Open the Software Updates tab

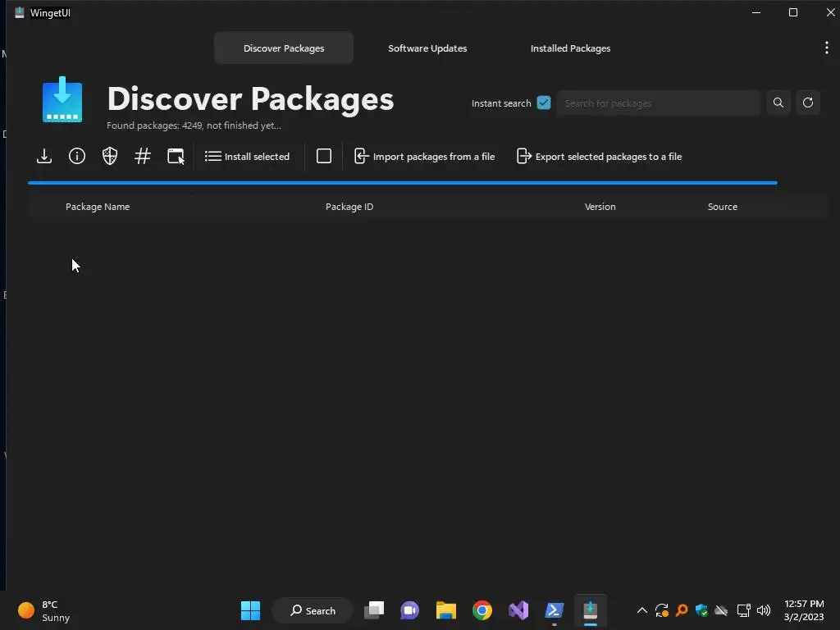(427, 48)
